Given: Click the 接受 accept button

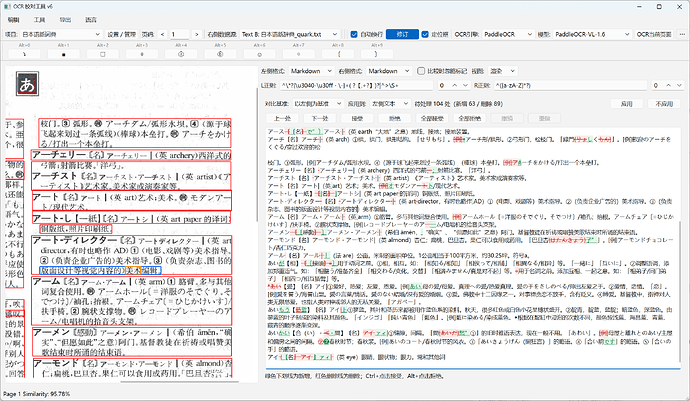Looking at the screenshot, I should click(357, 118).
